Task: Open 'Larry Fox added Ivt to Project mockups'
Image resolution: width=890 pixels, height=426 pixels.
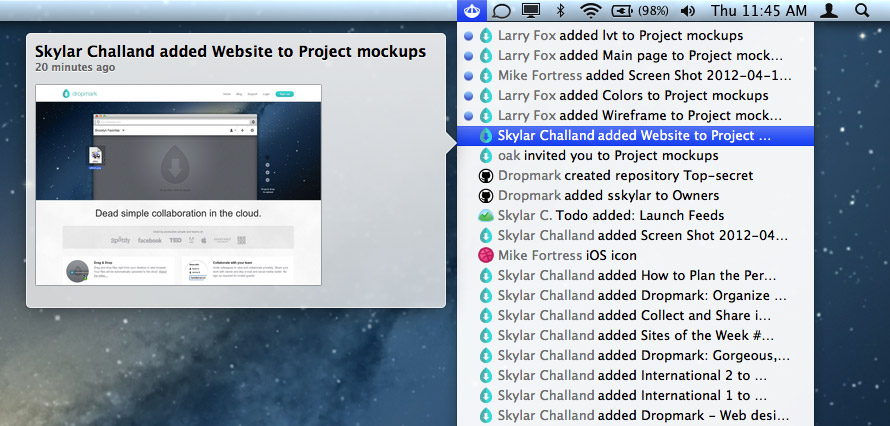Action: [x=635, y=36]
